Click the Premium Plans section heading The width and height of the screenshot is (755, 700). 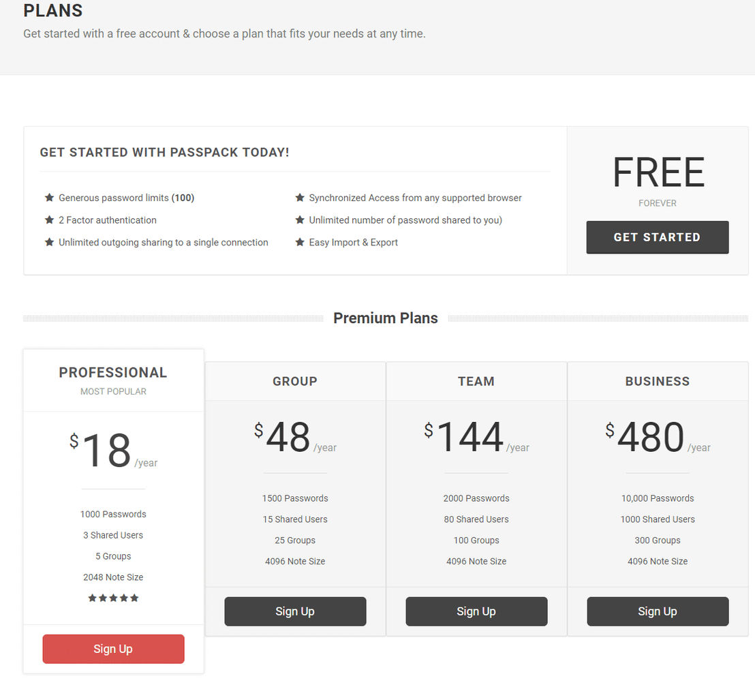(386, 318)
